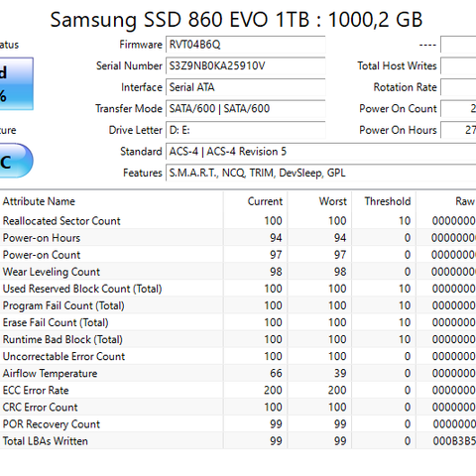Click the Power On Count value box
The image size is (476, 476).
click(458, 109)
